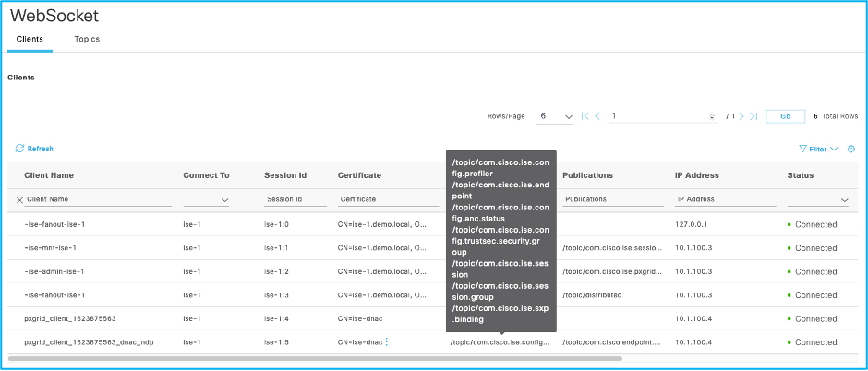868x371 pixels.
Task: Clear the Client Name filter with X icon
Action: point(19,199)
